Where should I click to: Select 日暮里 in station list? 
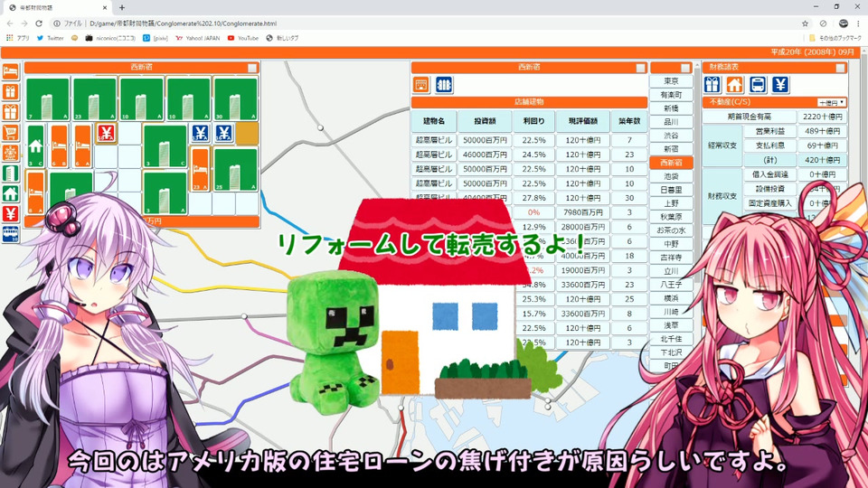tap(671, 190)
